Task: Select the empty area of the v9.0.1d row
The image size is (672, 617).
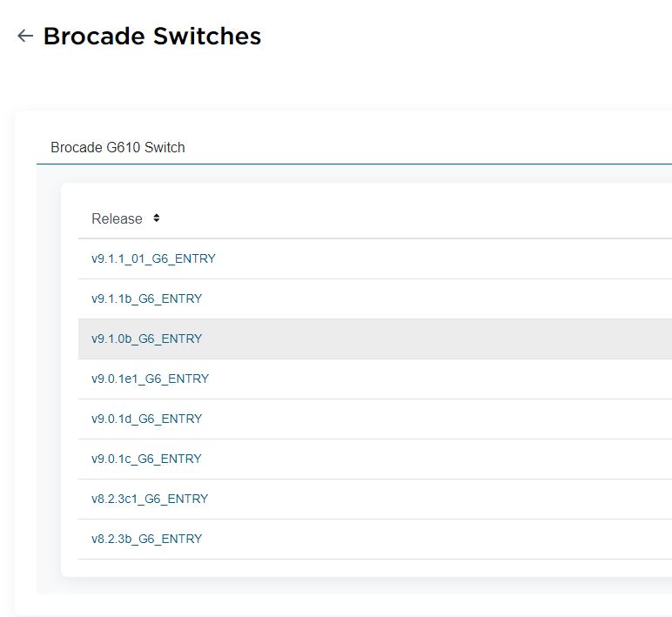Action: point(435,419)
